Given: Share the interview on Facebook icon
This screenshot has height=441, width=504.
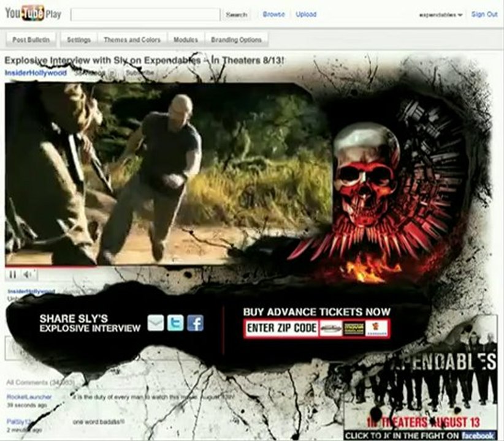Looking at the screenshot, I should [x=195, y=323].
